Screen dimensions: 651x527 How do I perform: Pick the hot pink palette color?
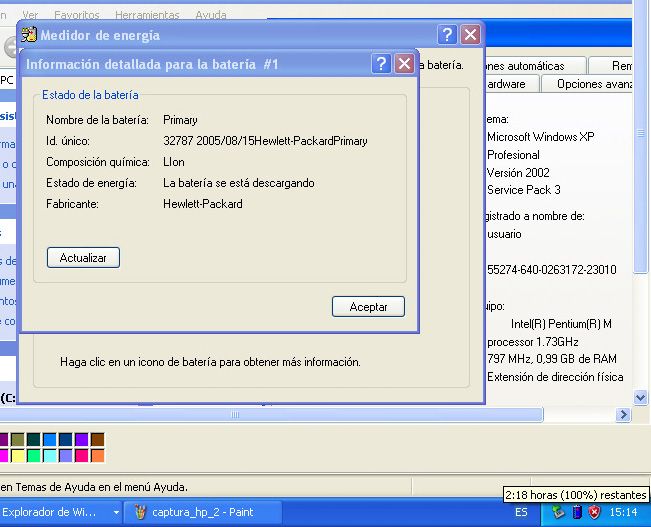(82, 456)
